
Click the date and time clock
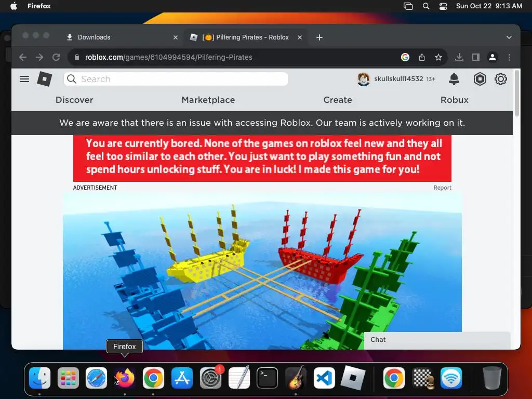pos(489,6)
